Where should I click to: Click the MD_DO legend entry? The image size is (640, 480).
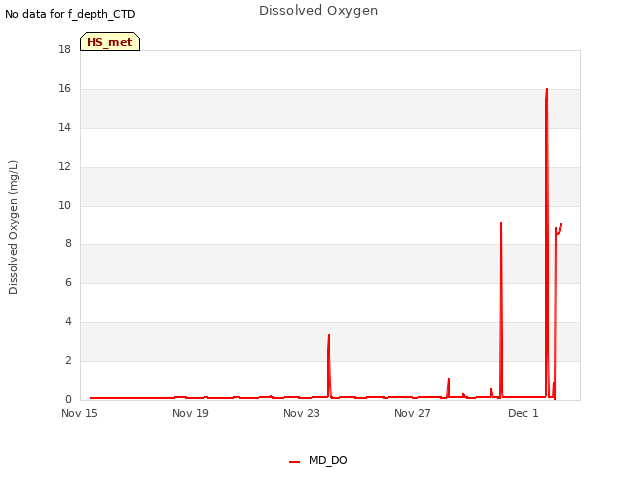[x=318, y=460]
